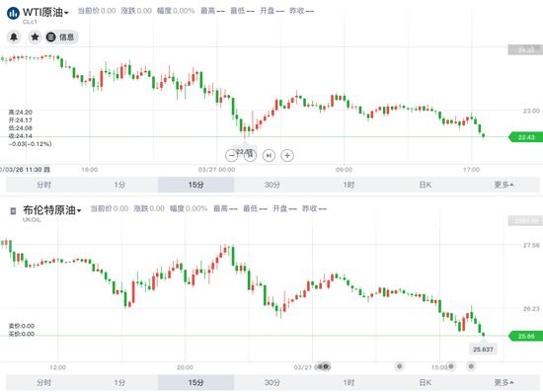Screen dimensions: 543x392
Task: Click the green 25.66 Brent price tag
Action: click(525, 336)
